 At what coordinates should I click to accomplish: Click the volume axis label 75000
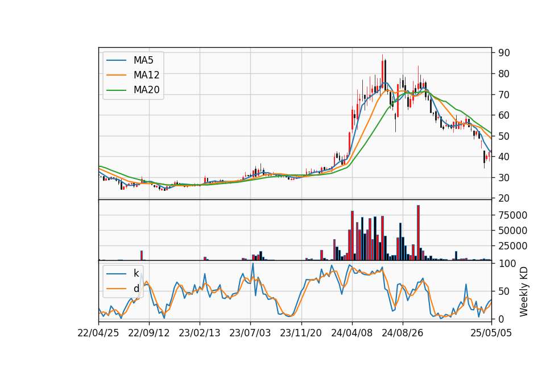pyautogui.click(x=512, y=215)
